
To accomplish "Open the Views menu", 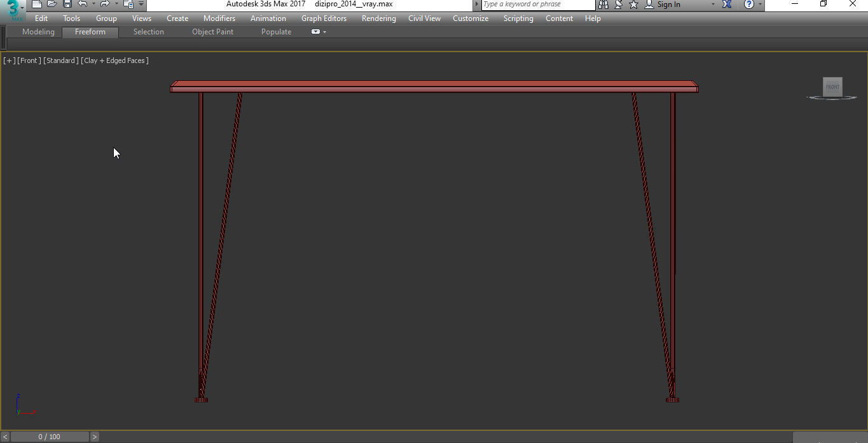I will coord(142,18).
